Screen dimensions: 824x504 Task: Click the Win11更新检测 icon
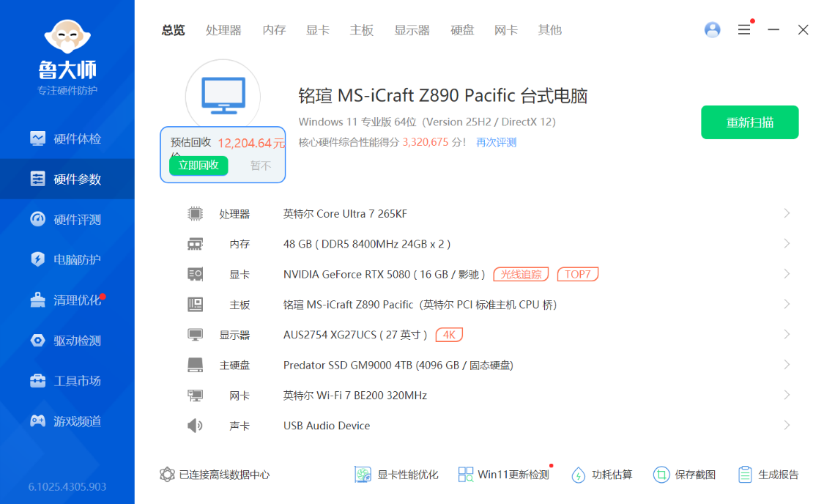(466, 475)
